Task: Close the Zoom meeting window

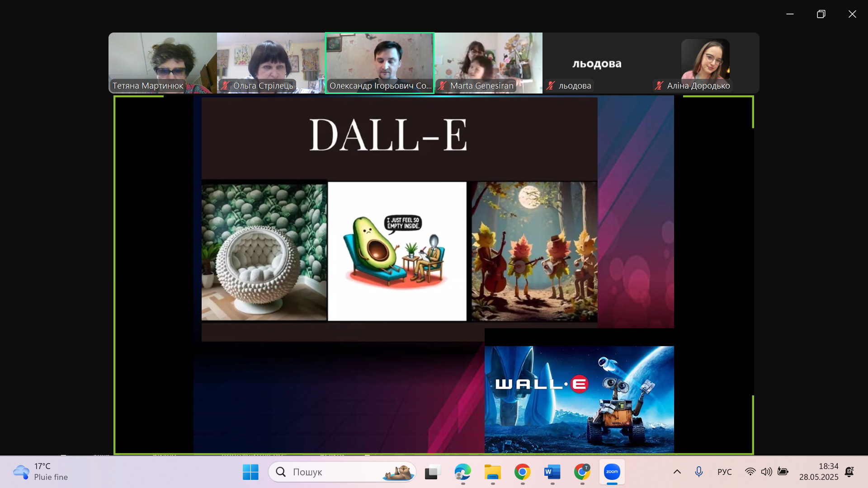Action: tap(852, 14)
